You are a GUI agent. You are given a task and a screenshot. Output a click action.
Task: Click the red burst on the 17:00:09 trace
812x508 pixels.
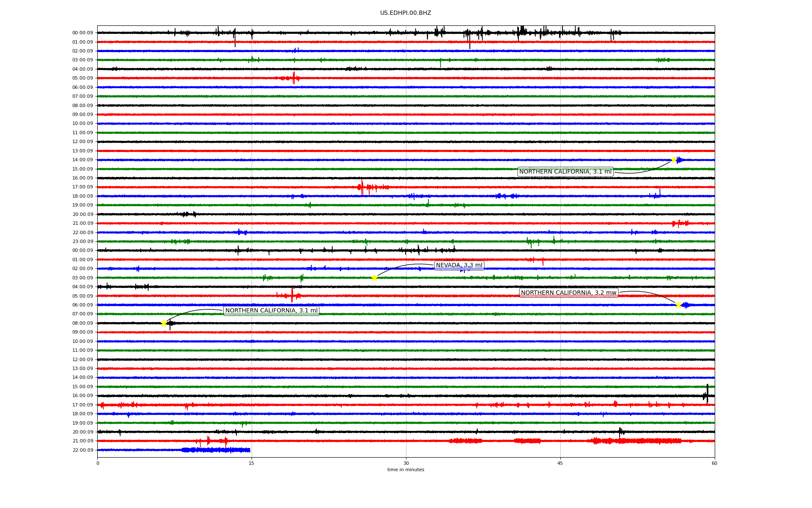click(362, 187)
